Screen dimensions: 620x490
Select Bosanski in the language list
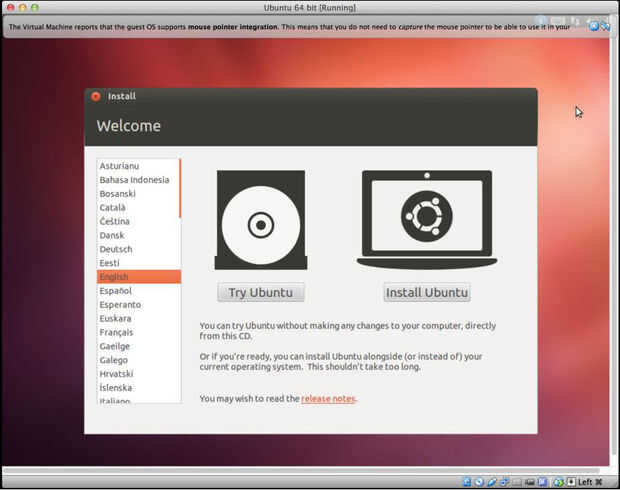pyautogui.click(x=138, y=193)
